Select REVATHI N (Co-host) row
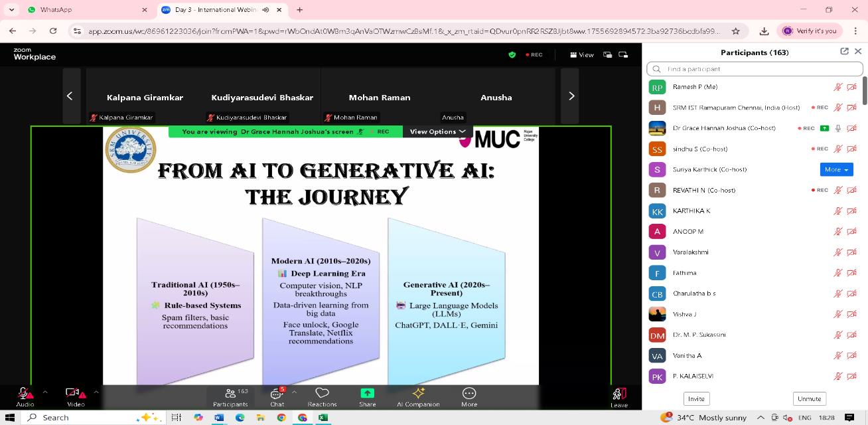Image resolution: width=868 pixels, height=425 pixels. click(753, 190)
